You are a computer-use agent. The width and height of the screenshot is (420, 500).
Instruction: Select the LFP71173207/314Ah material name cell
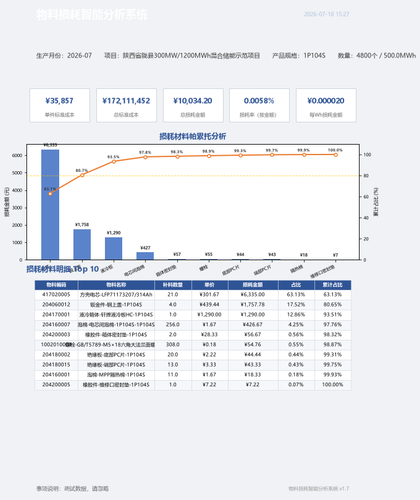click(116, 295)
